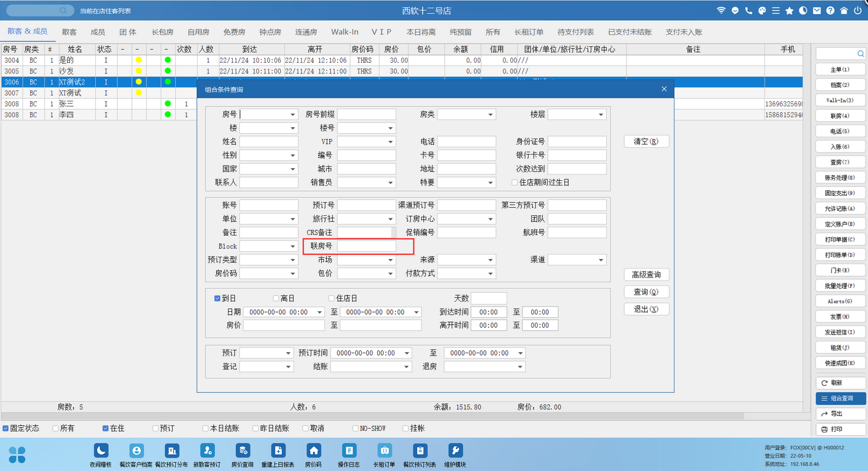Select the Walk-In tab
This screenshot has height=471, width=868.
(345, 32)
